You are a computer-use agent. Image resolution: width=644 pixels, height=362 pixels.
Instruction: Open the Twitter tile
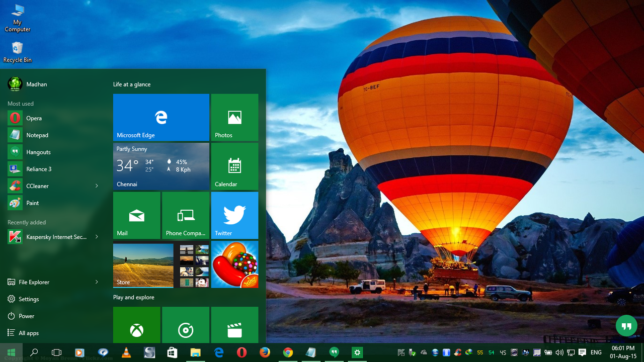(234, 215)
